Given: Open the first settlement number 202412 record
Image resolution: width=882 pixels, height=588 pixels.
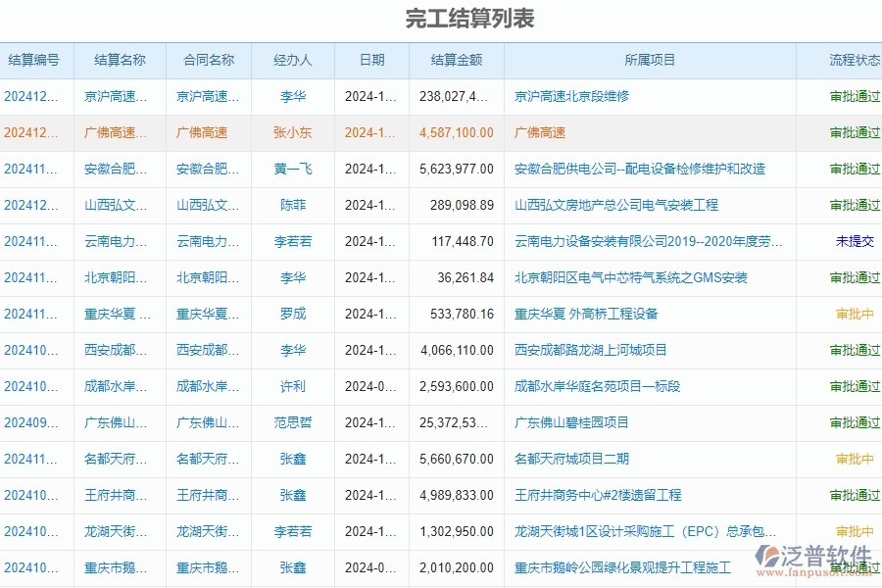Looking at the screenshot, I should pos(31,96).
